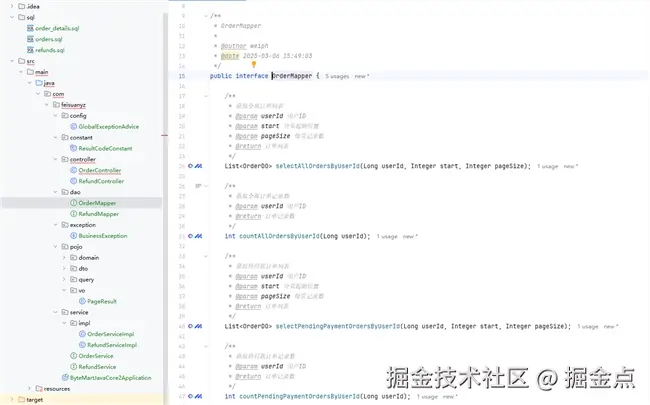This screenshot has height=405, width=650.
Task: Open ByteMartJavaCore2Application class
Action: point(111,378)
